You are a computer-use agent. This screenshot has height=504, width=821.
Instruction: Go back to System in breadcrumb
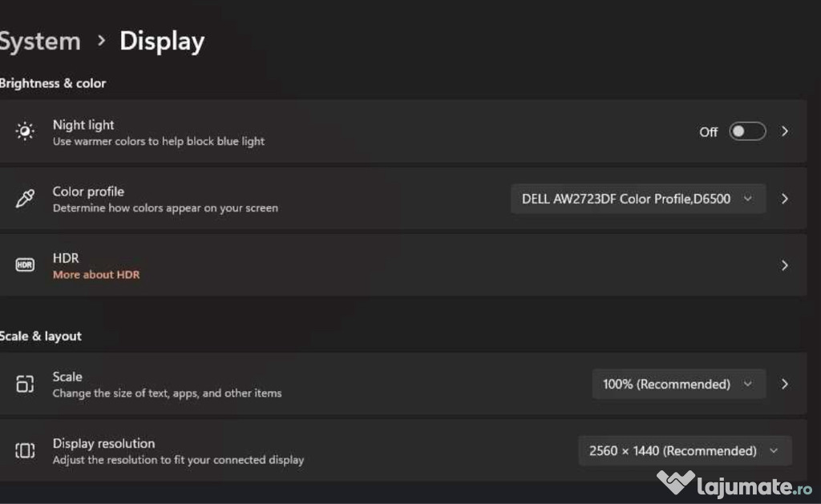[x=40, y=42]
